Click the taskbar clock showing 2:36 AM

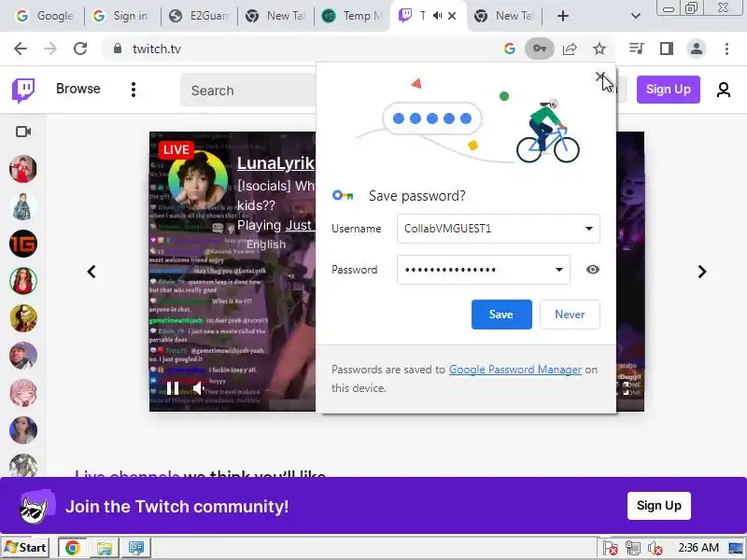point(698,548)
